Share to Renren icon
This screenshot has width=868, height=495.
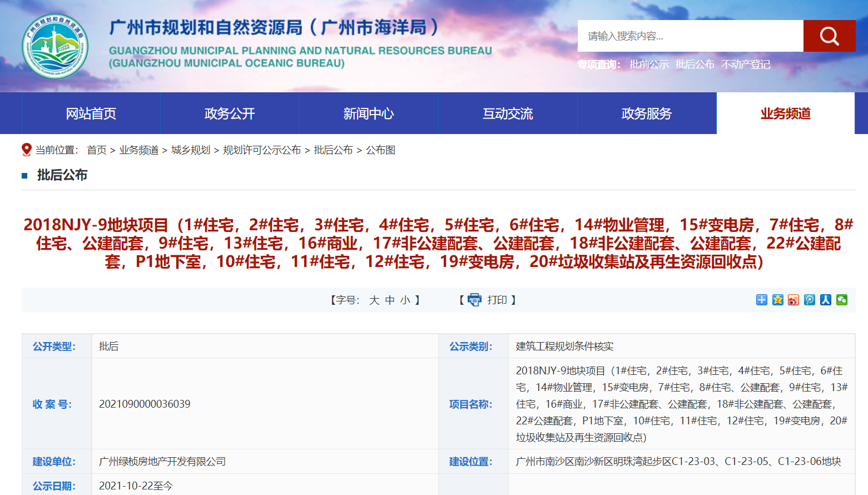coord(826,300)
